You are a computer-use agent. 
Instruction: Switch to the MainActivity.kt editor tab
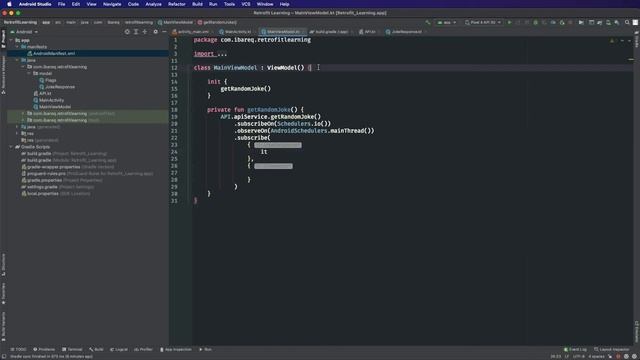[237, 31]
